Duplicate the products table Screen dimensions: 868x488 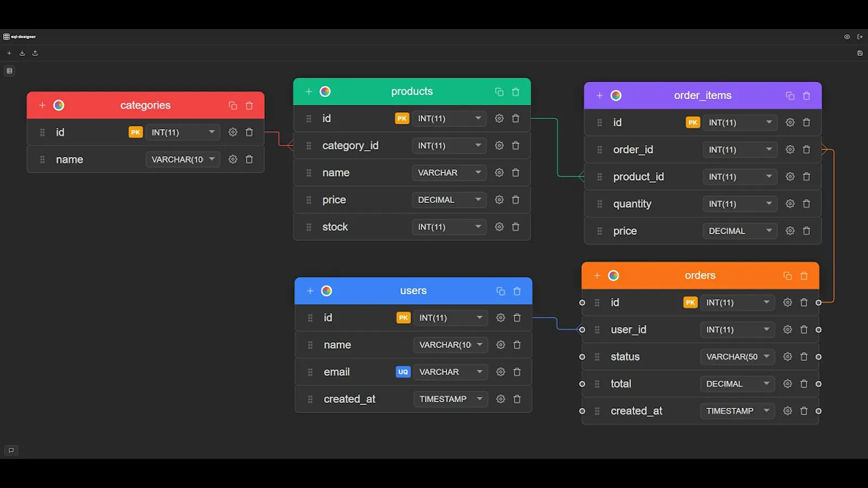click(x=499, y=92)
